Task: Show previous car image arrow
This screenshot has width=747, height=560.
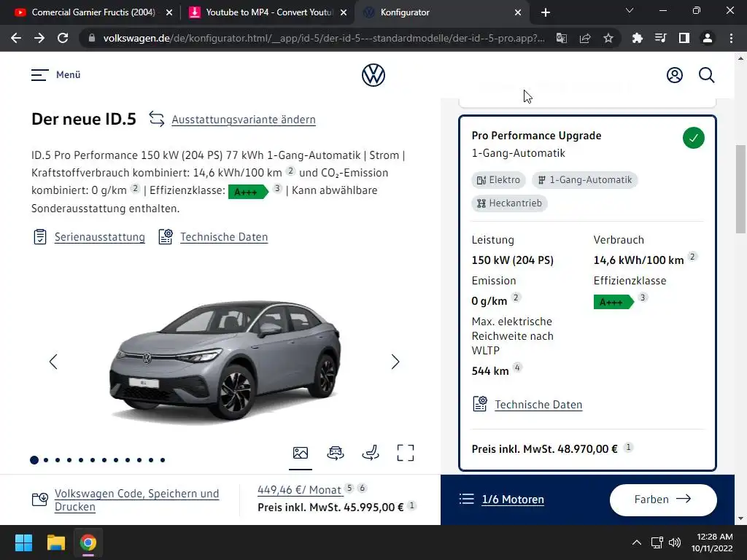Action: pos(53,362)
